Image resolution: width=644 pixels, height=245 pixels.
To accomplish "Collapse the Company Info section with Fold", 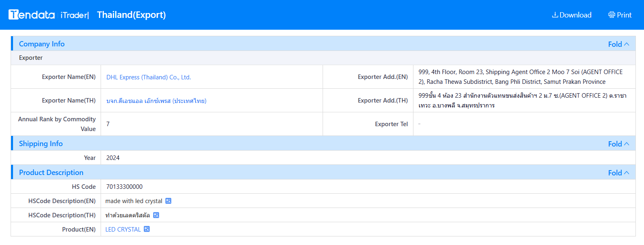I will tap(618, 44).
